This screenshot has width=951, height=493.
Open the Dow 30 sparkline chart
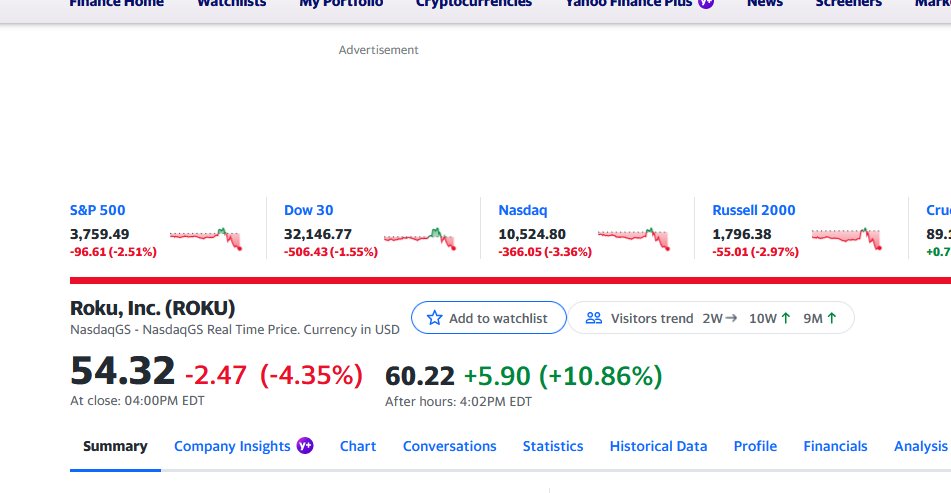pyautogui.click(x=420, y=239)
